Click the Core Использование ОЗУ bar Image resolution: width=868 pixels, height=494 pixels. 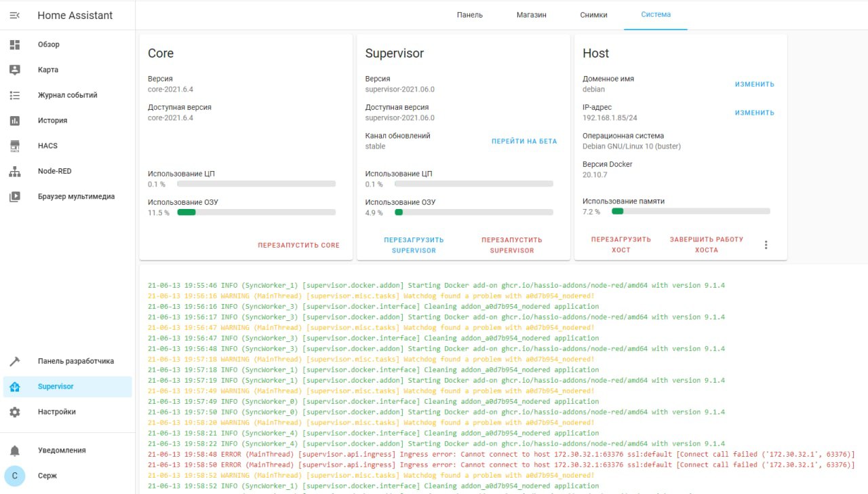[256, 212]
